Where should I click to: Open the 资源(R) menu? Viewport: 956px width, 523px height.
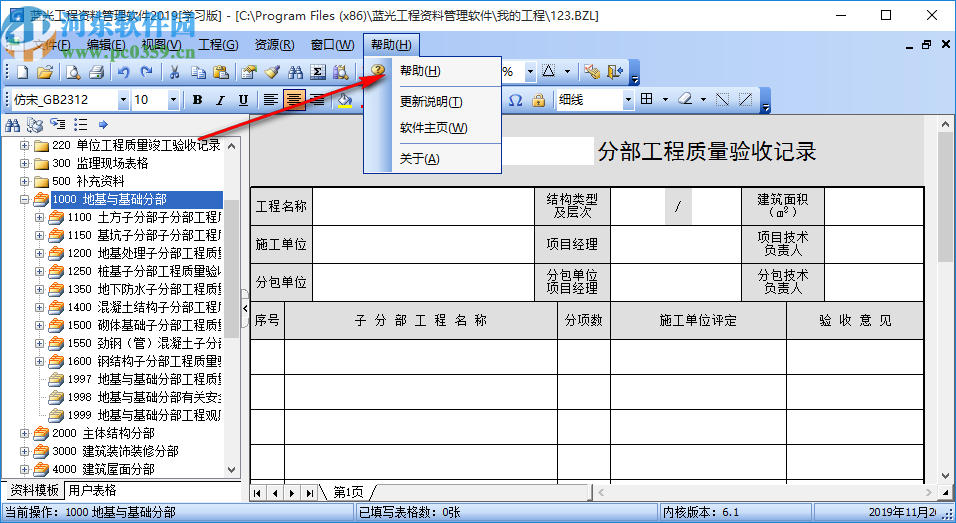coord(274,44)
